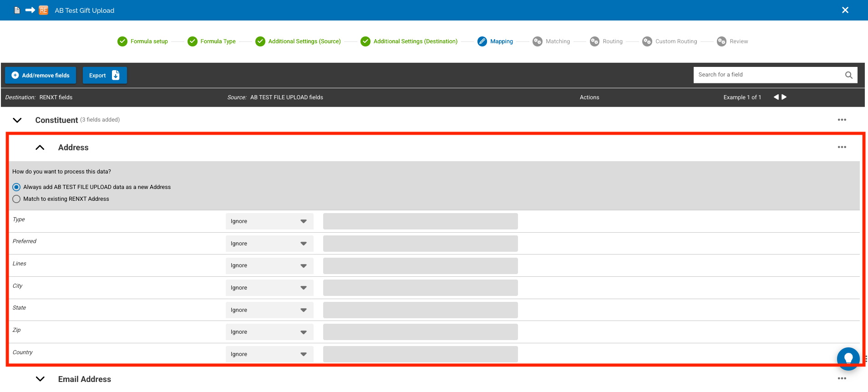
Task: Click the City field value box
Action: click(421, 288)
